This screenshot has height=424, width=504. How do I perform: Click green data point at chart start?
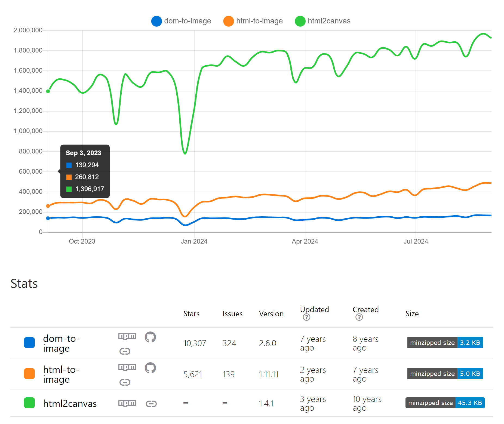click(48, 91)
